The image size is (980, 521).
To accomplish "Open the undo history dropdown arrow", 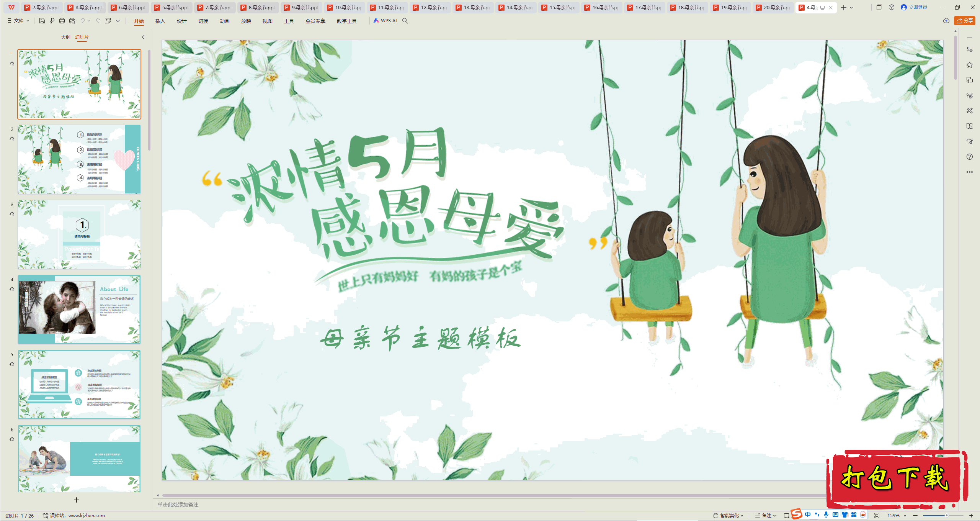I will [x=89, y=21].
